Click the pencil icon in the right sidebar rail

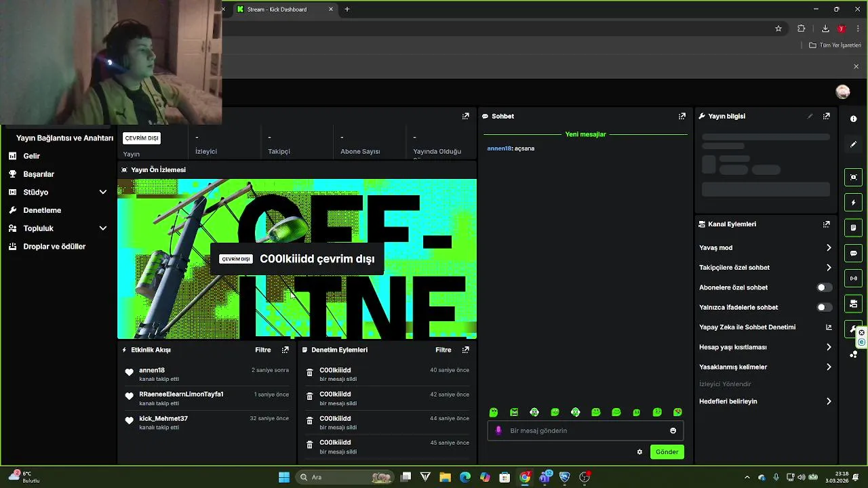coord(853,144)
